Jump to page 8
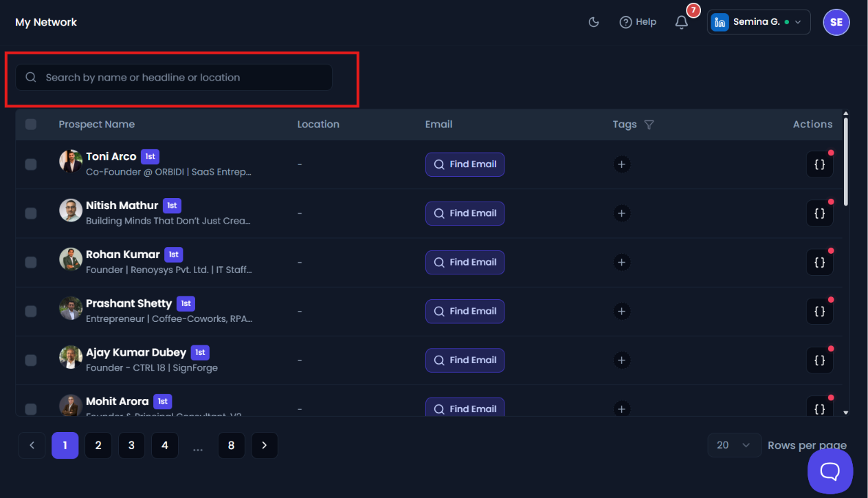This screenshot has width=868, height=498. point(231,445)
